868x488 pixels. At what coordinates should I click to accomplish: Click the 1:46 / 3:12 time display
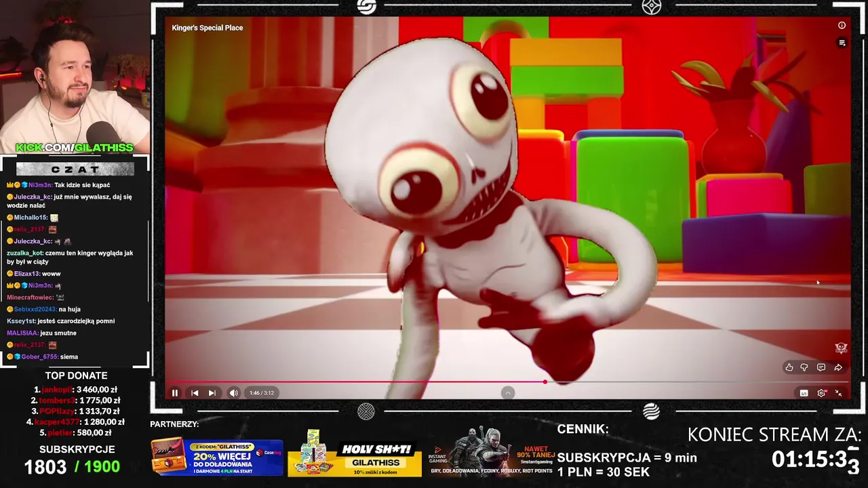point(262,393)
